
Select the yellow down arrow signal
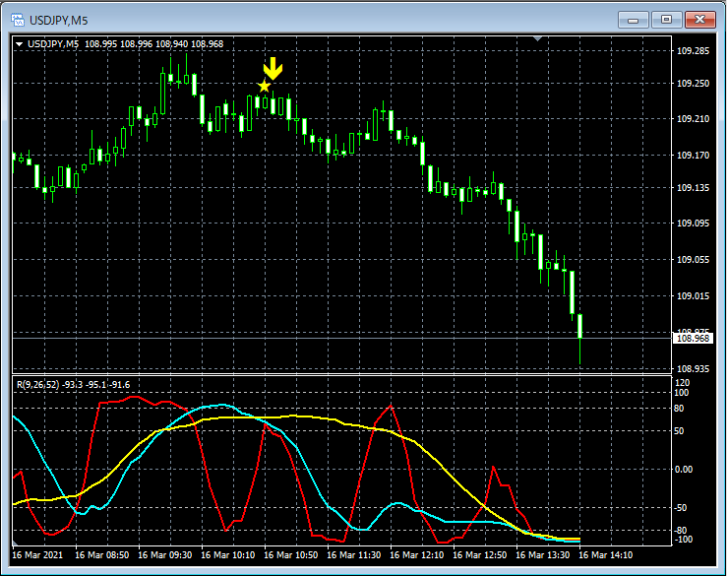273,68
